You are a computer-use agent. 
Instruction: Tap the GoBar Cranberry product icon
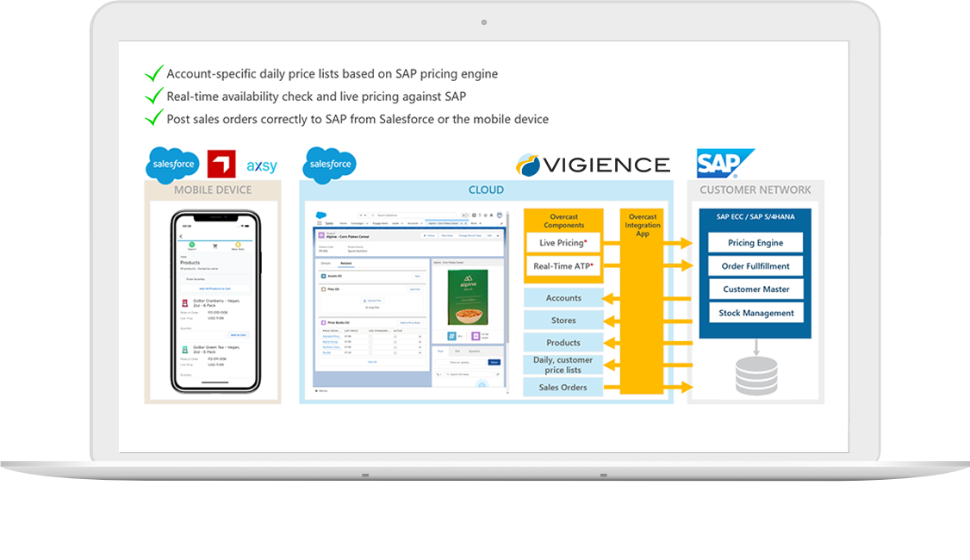point(184,303)
